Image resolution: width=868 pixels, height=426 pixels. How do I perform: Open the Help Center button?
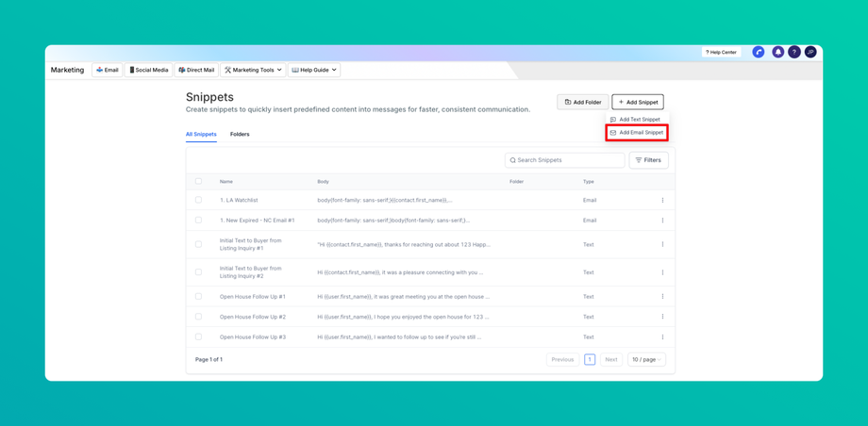(x=722, y=52)
